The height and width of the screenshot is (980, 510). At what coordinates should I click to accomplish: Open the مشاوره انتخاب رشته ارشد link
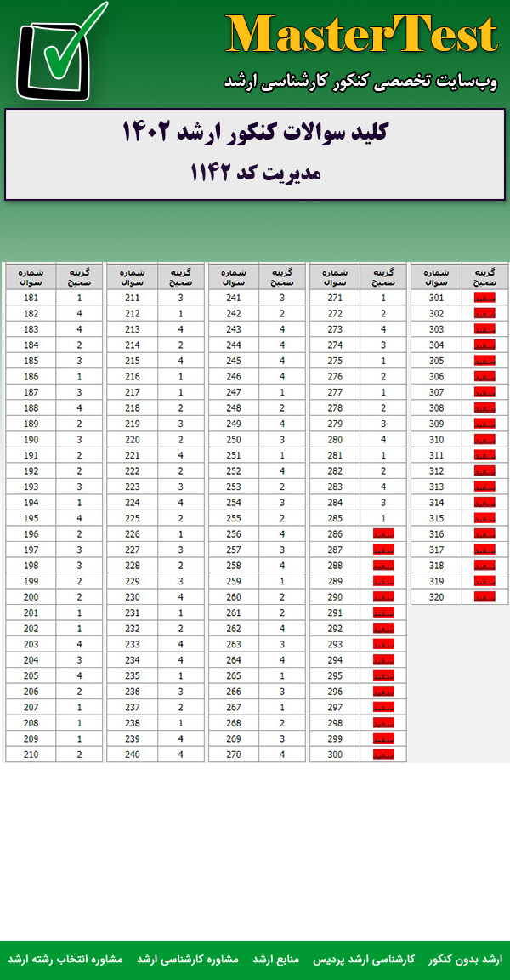pyautogui.click(x=65, y=959)
